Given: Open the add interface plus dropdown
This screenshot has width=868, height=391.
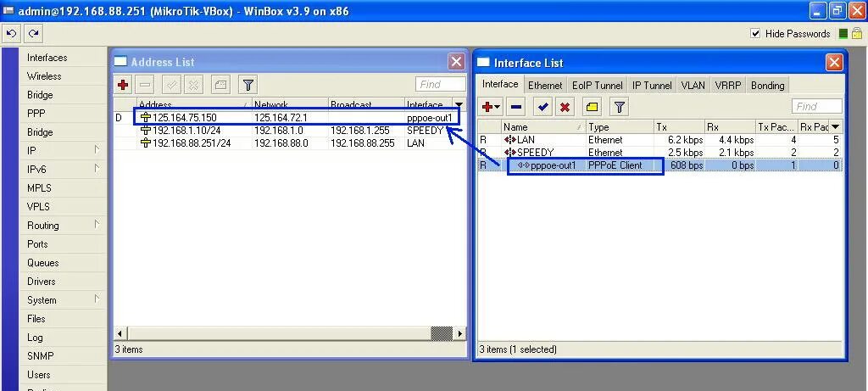Looking at the screenshot, I should pos(492,107).
